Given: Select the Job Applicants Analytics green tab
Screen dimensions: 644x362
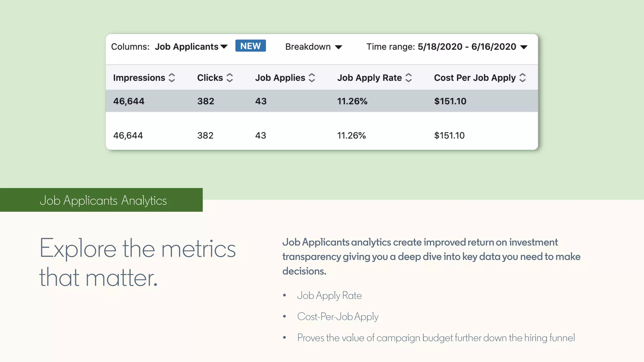Looking at the screenshot, I should [x=101, y=200].
